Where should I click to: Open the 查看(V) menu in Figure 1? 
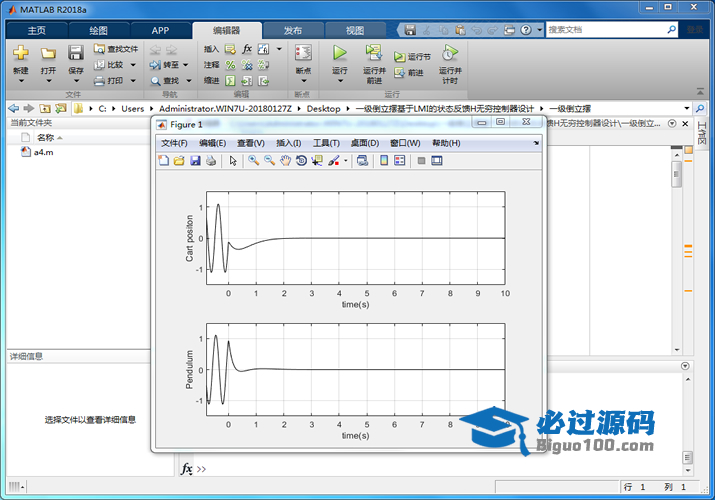tap(251, 143)
